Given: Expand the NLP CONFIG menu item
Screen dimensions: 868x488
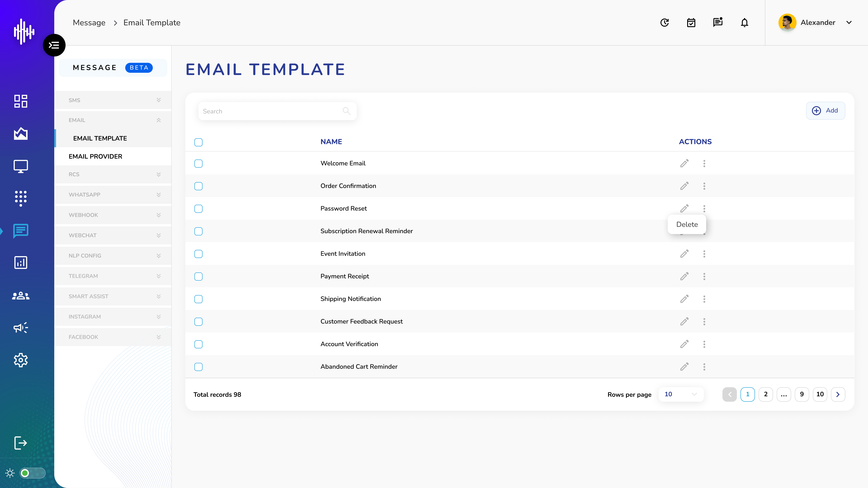Looking at the screenshot, I should click(x=113, y=256).
